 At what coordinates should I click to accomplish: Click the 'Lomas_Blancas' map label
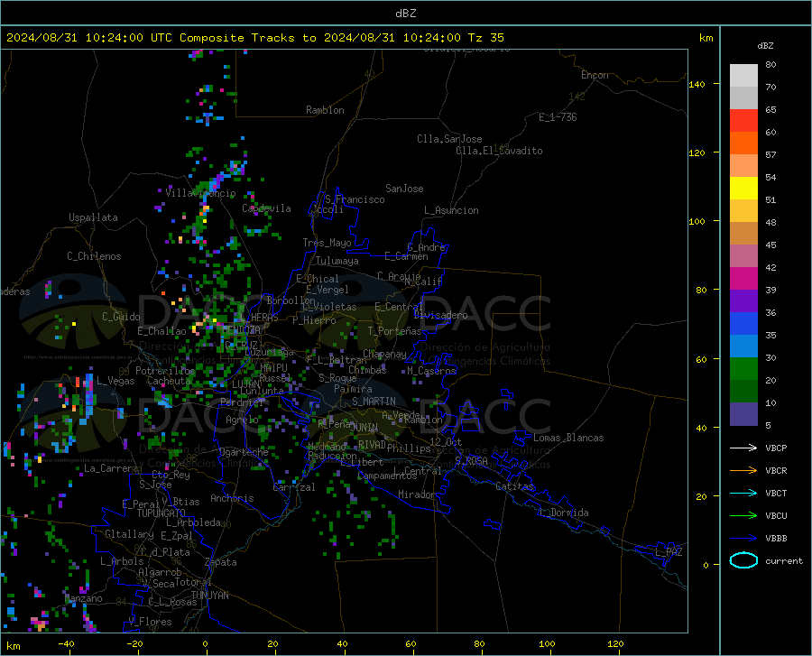[568, 438]
